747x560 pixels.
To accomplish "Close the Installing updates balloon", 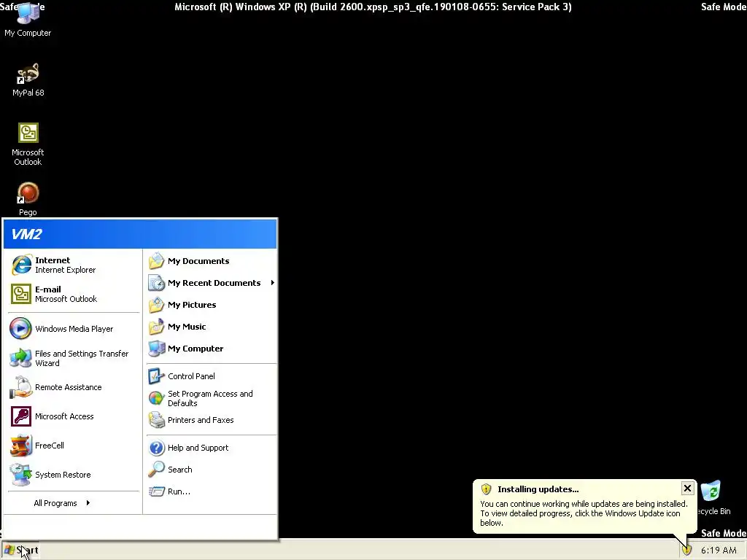I will pyautogui.click(x=687, y=488).
